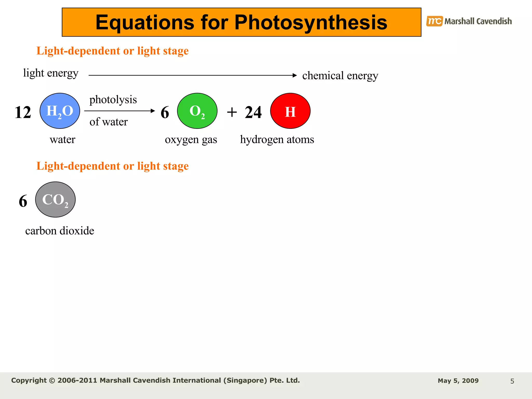Screen dimensions: 532x399
Task: Click the 'light energy' label
Action: (x=51, y=73)
